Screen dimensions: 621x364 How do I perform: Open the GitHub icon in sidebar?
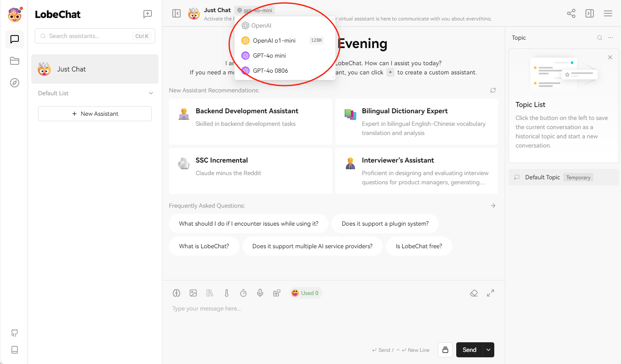click(15, 333)
